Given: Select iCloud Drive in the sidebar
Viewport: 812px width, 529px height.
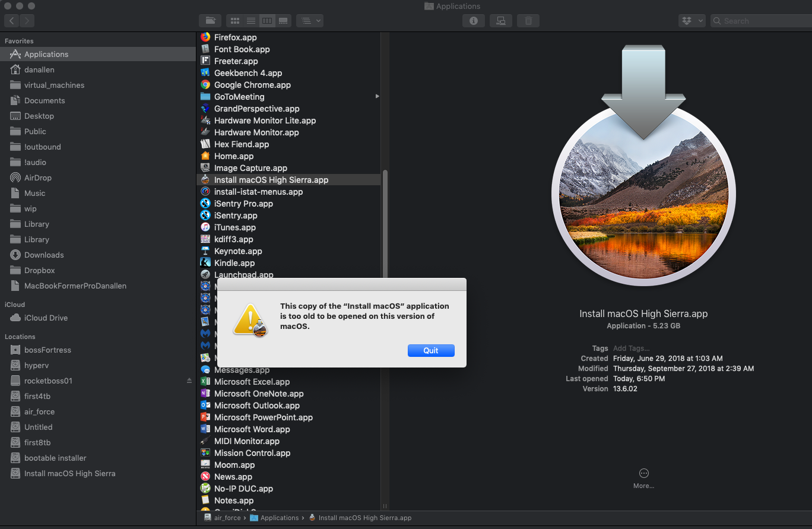Looking at the screenshot, I should pyautogui.click(x=98, y=318).
